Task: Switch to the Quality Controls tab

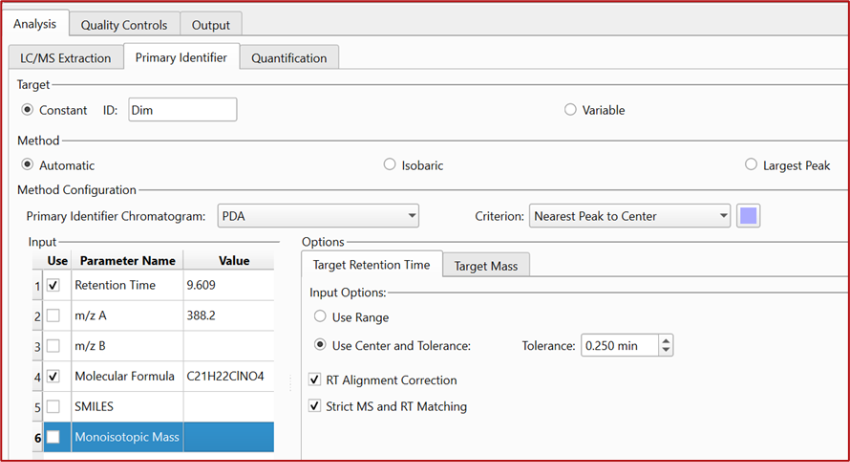Action: coord(125,25)
